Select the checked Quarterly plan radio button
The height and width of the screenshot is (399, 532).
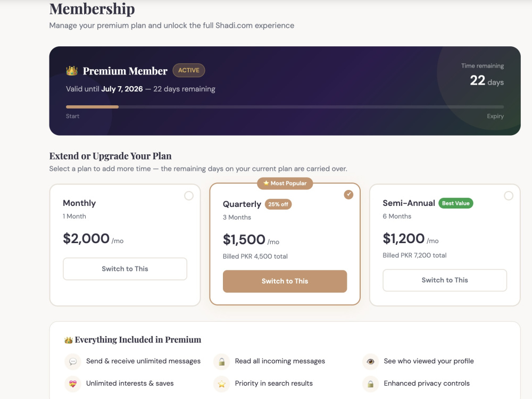pyautogui.click(x=348, y=194)
